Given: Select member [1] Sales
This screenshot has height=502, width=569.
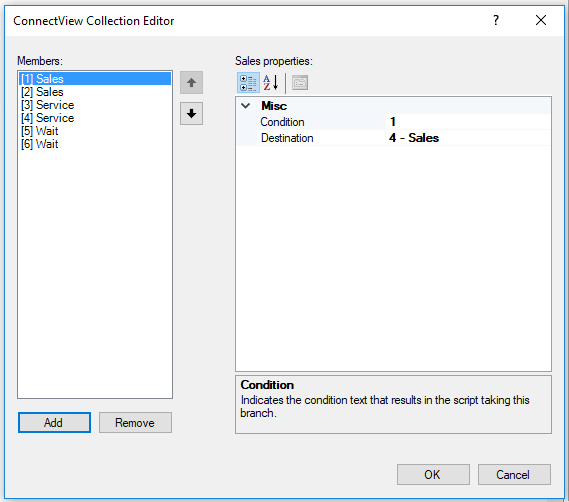Looking at the screenshot, I should [95, 79].
